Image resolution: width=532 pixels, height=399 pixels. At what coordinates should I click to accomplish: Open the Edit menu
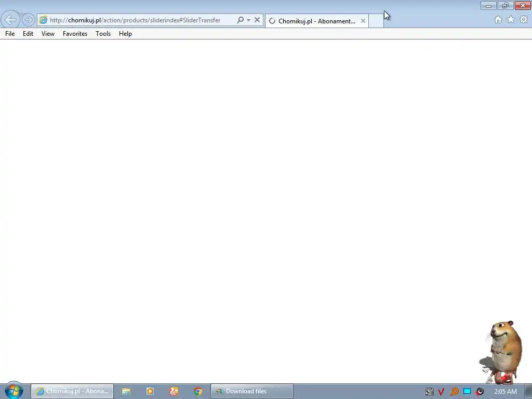(28, 34)
